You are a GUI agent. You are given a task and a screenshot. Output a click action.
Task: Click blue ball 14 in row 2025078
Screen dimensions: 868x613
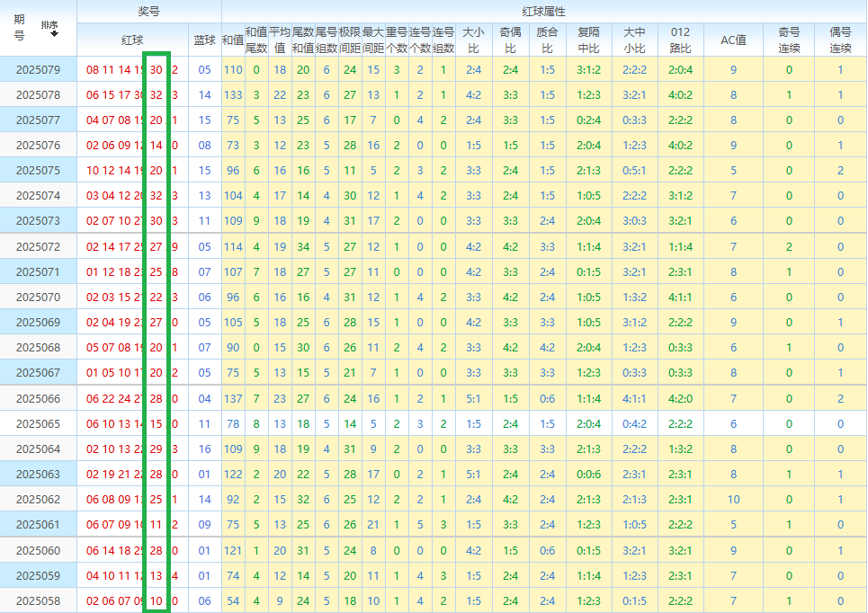(x=205, y=94)
